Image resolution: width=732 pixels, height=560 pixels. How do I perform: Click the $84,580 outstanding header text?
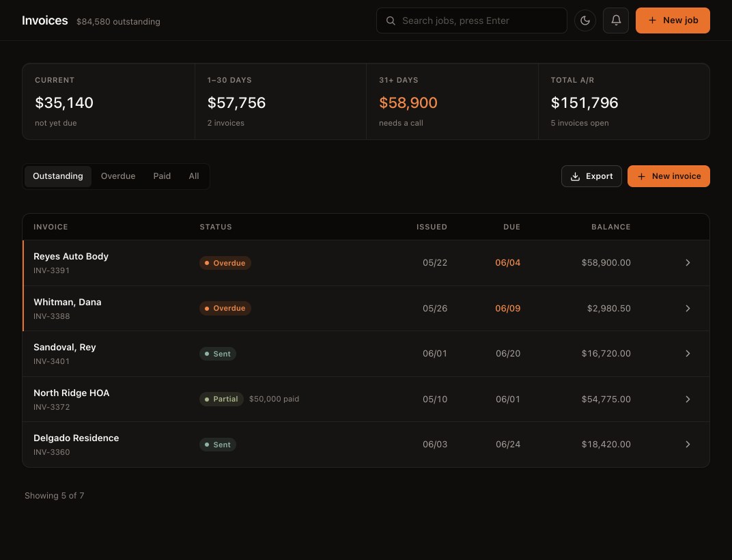click(118, 21)
